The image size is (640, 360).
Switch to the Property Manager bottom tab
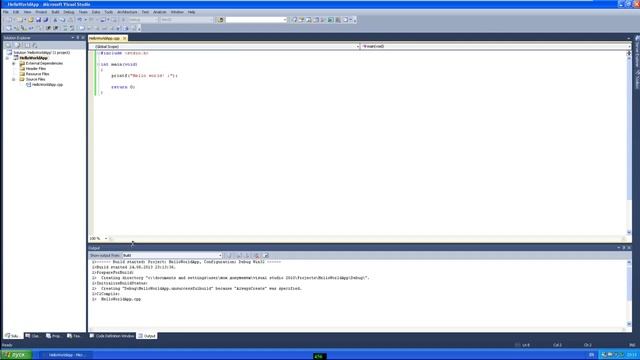click(54, 336)
